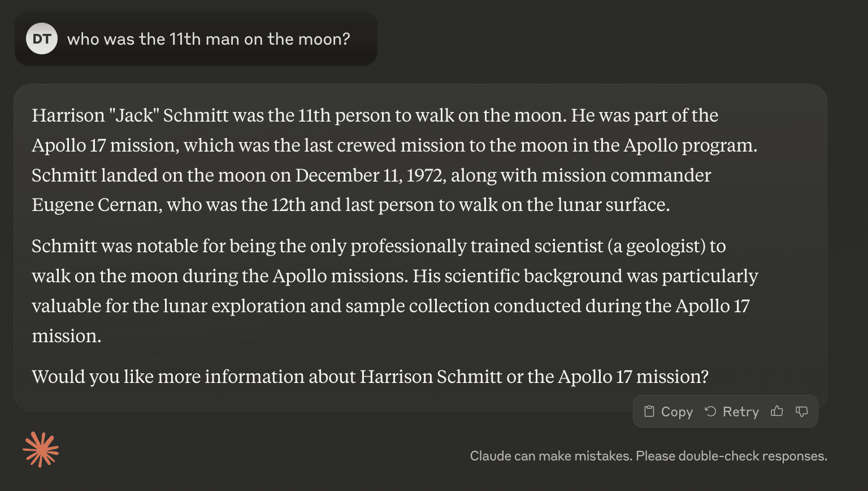Click the "Retry" text label

coord(741,412)
